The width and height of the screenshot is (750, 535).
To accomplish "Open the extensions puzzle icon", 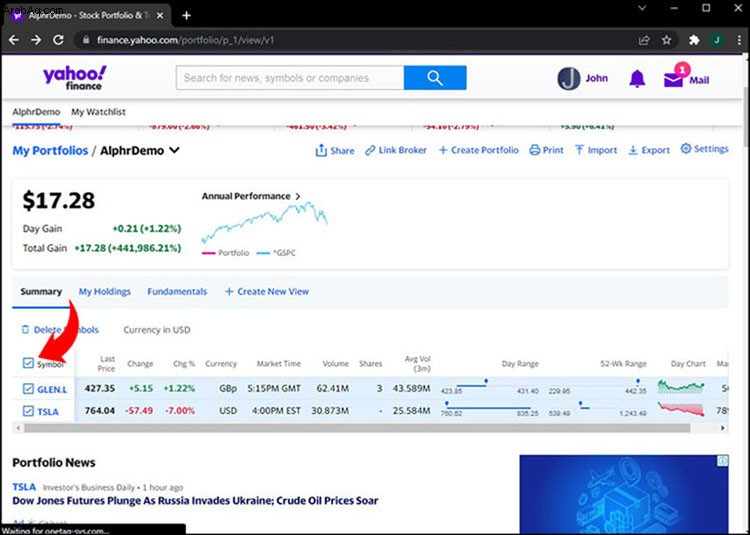I will click(x=694, y=40).
